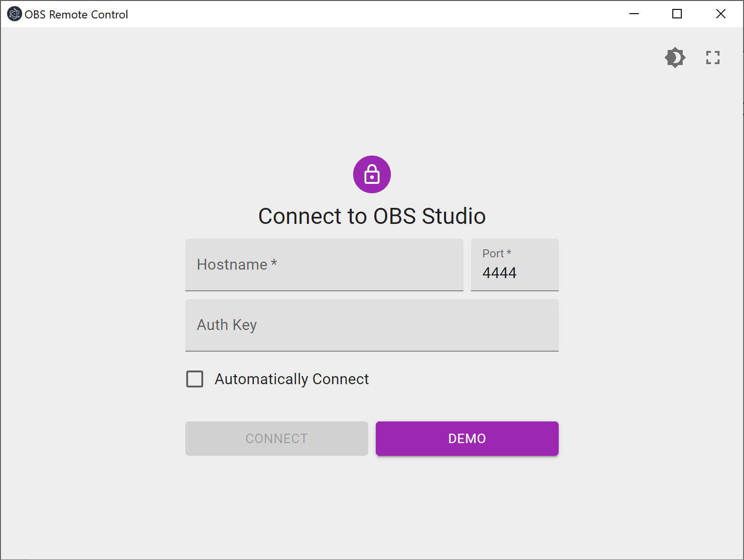This screenshot has height=560, width=744.
Task: Click the Connect to OBS Studio heading
Action: click(x=372, y=216)
